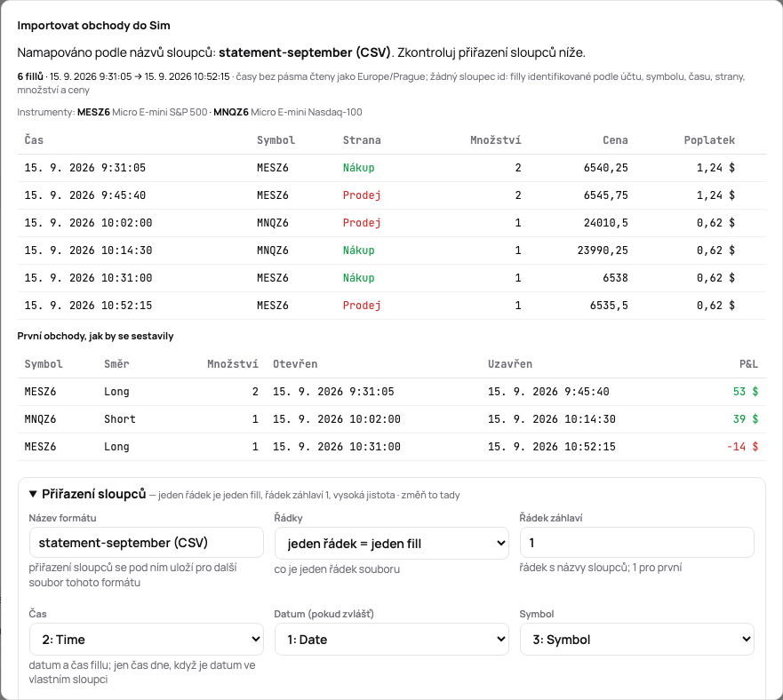Viewport: 783px width, 700px height.
Task: Click Prodej in the 10:52:15 fill row
Action: [362, 305]
